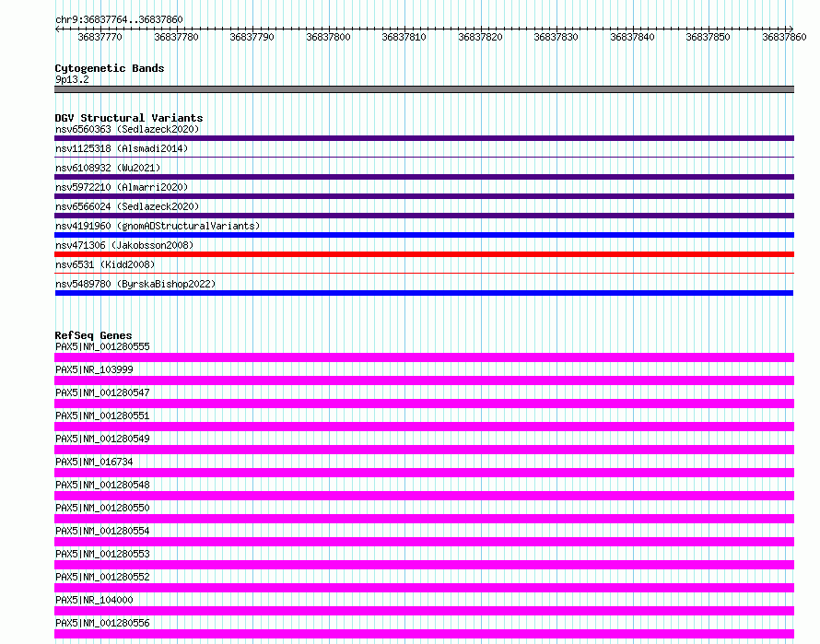This screenshot has width=820, height=644.
Task: Select the magenta bar under PAX5|NM_016734
Action: coord(424,473)
